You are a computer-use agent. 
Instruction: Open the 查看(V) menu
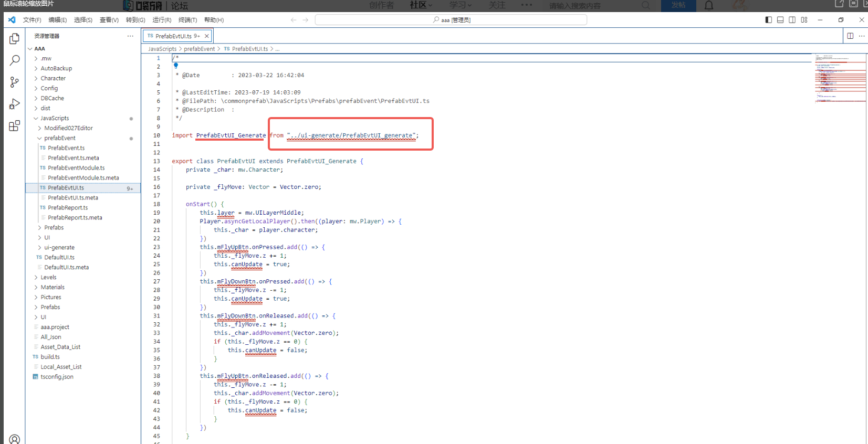tap(109, 20)
